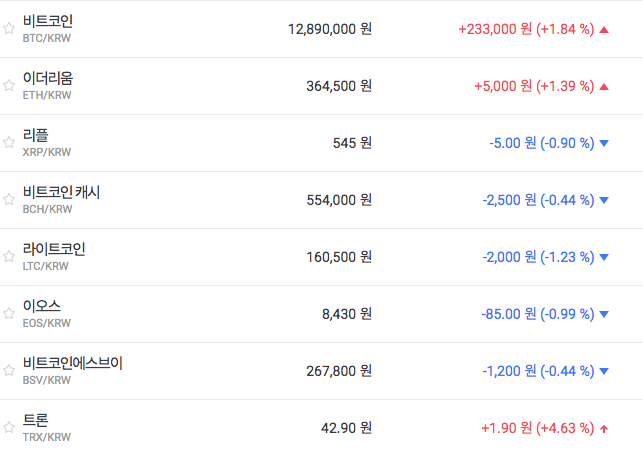The height and width of the screenshot is (455, 643).
Task: Click the 42.90 원 Tron price
Action: (346, 428)
